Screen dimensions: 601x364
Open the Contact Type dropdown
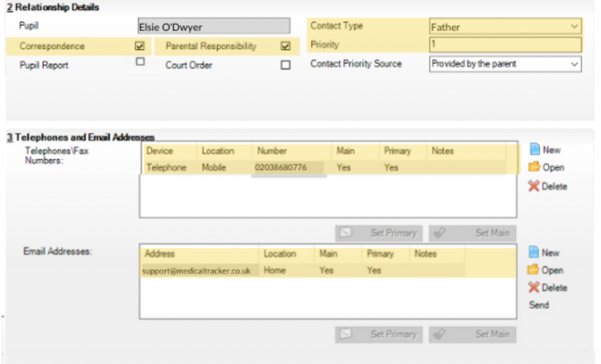[574, 27]
